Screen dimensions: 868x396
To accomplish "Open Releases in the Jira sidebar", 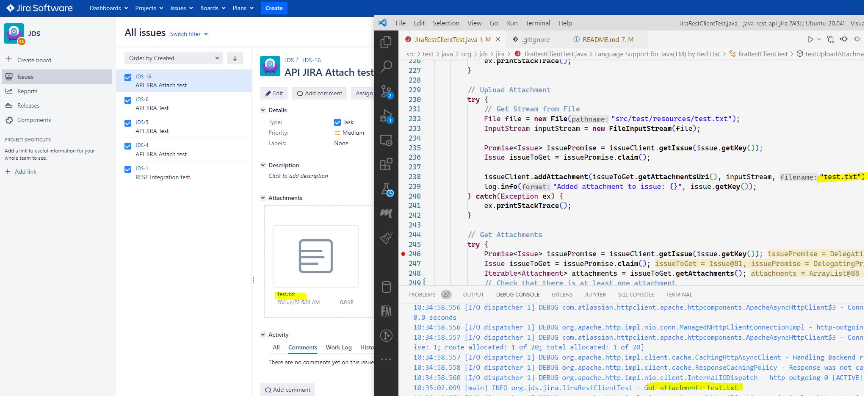I will point(28,105).
